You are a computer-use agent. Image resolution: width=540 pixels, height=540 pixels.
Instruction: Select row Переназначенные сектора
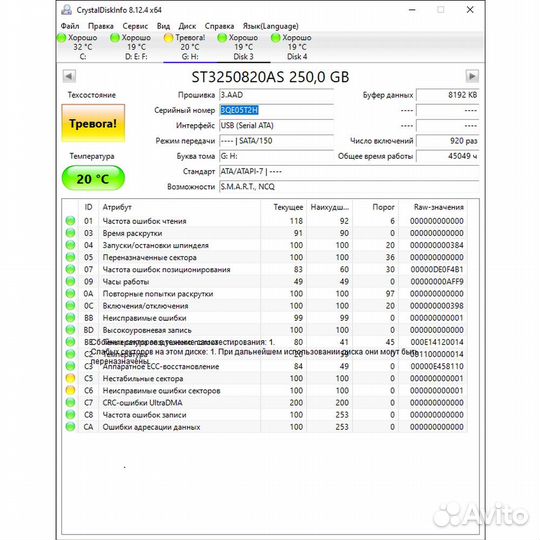click(x=264, y=257)
